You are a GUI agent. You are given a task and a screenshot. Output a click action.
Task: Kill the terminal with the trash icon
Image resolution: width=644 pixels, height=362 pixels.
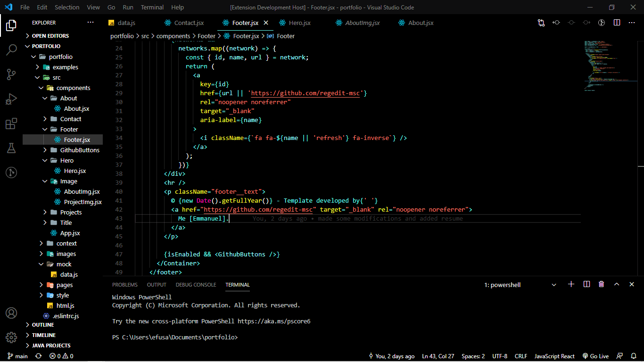[601, 284]
